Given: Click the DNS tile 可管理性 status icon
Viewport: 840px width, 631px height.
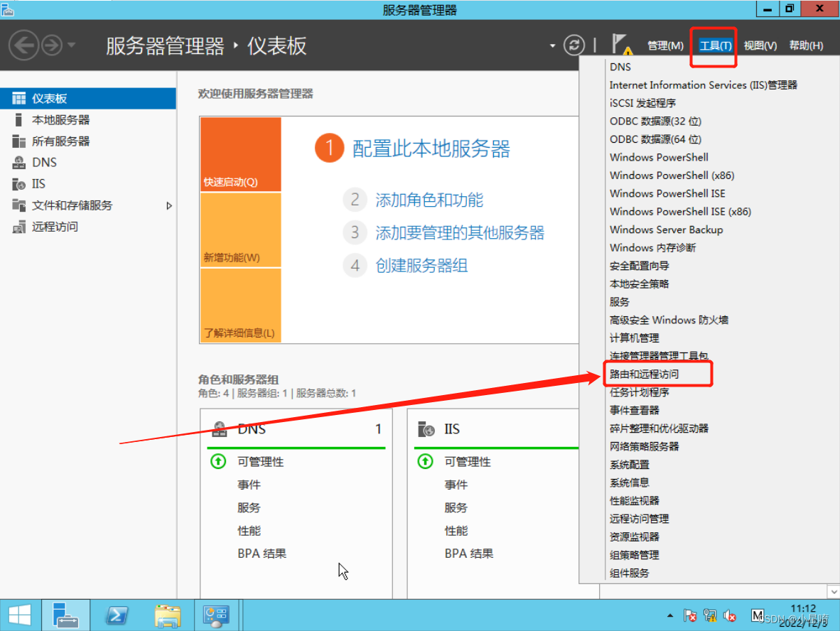Looking at the screenshot, I should (218, 461).
